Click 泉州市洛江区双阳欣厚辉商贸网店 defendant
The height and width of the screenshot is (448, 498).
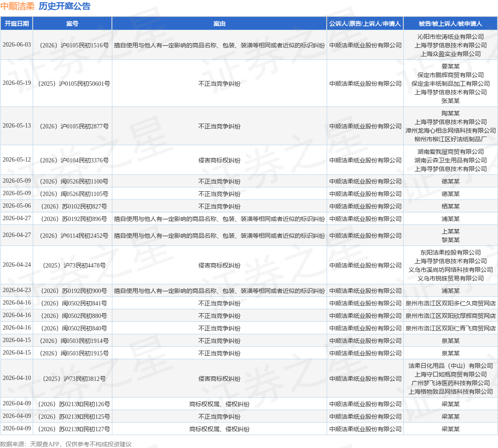pos(450,316)
